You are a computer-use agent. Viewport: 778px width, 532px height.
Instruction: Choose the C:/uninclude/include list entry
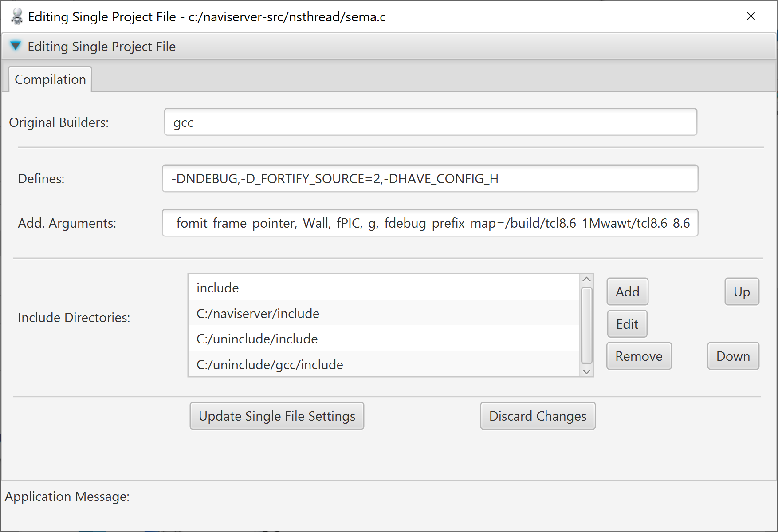point(384,339)
